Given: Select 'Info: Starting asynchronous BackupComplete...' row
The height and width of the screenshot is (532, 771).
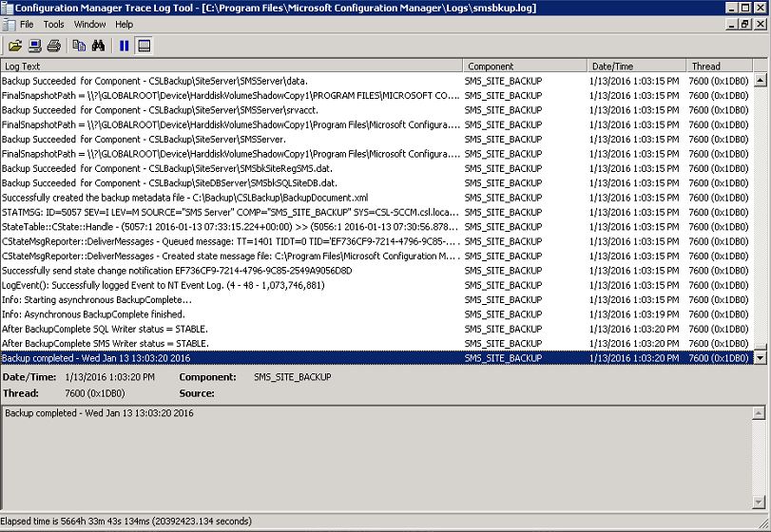Looking at the screenshot, I should coord(376,300).
